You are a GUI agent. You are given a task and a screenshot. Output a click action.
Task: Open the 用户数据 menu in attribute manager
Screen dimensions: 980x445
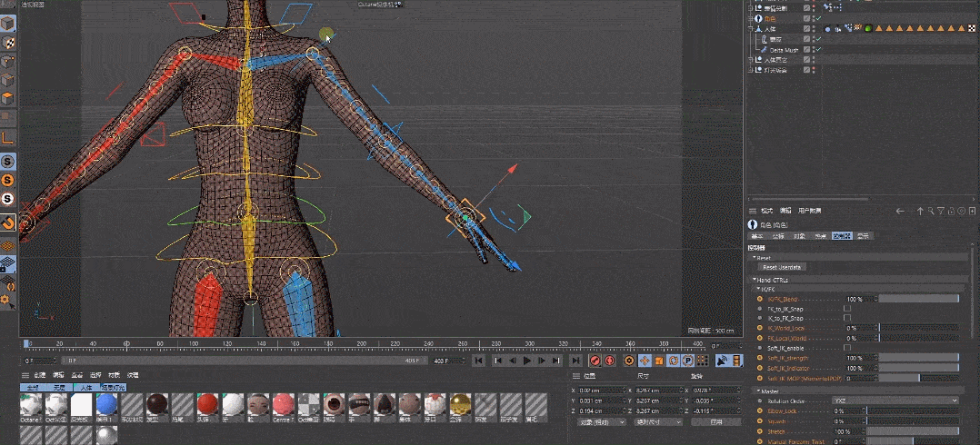pos(809,211)
